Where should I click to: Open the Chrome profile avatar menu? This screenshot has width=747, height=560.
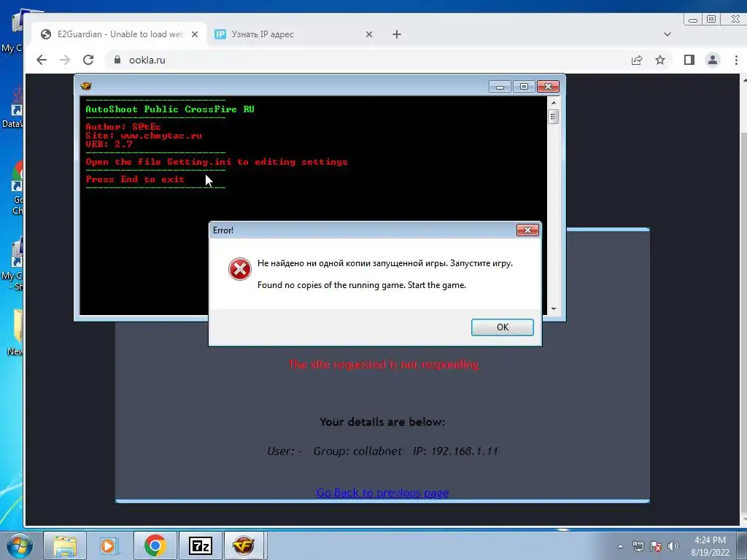coord(713,60)
